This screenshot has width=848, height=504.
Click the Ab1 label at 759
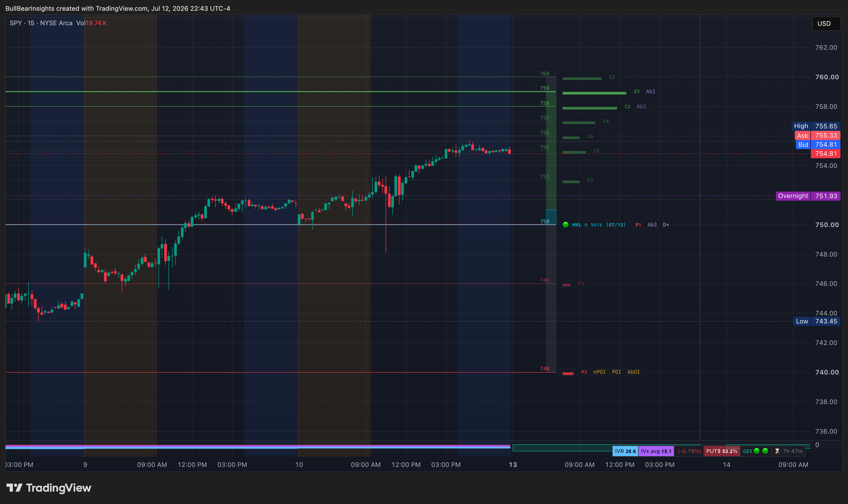[650, 92]
